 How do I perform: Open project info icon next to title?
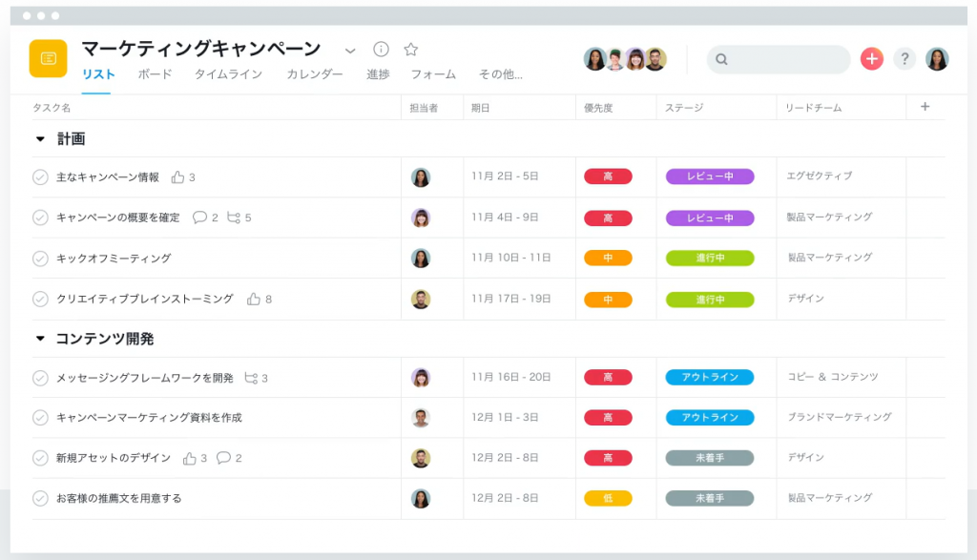(x=381, y=50)
